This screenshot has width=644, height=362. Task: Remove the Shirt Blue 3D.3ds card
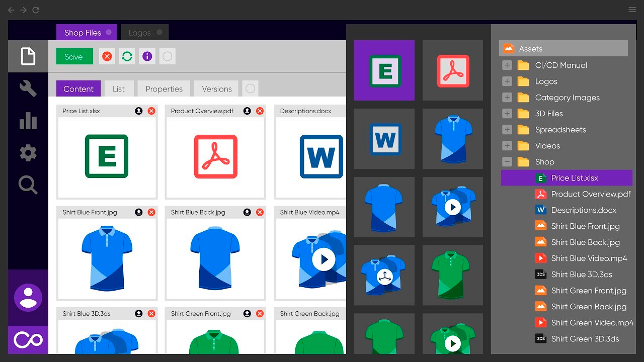coord(151,314)
